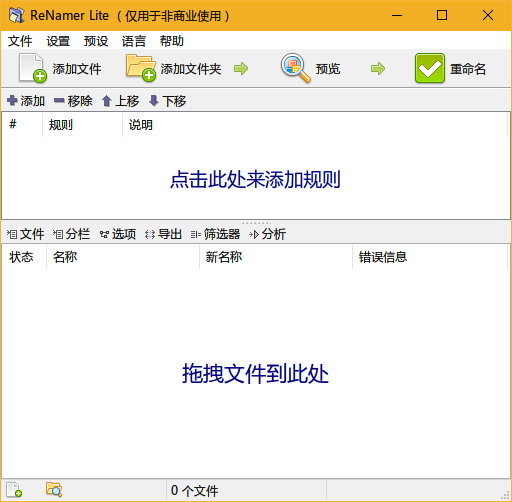Open the 语言 (Language) menu
Screen dimensions: 512x502
click(134, 41)
